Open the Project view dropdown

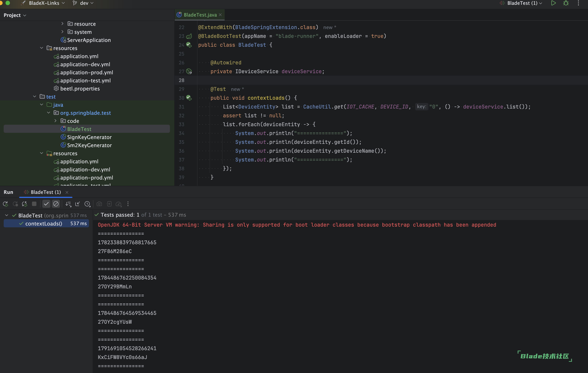click(x=15, y=15)
